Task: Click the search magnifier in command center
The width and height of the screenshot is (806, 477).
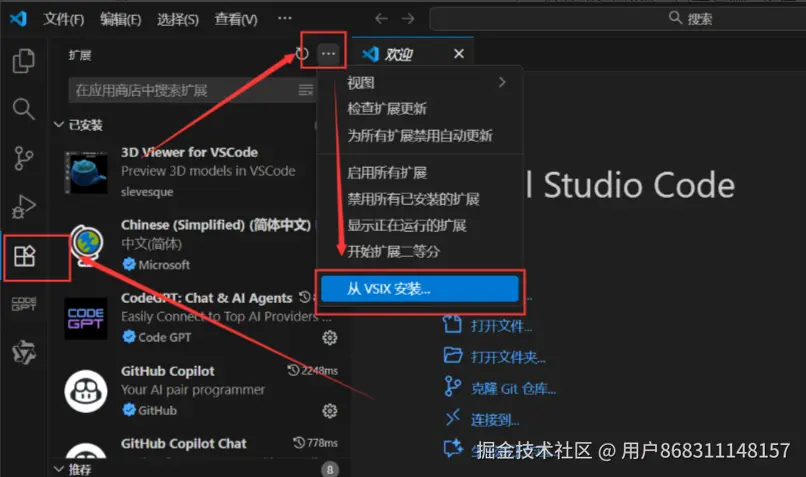Action: pos(675,18)
